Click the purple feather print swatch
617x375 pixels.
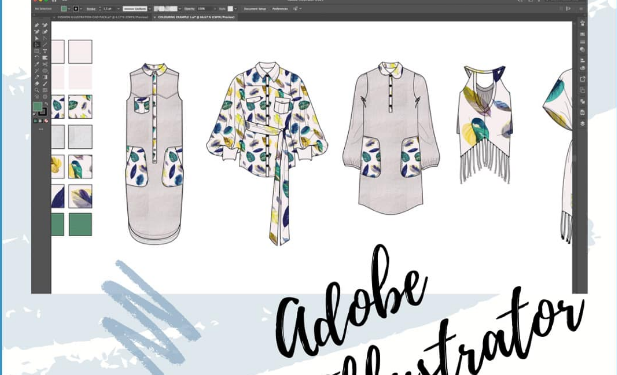80,196
